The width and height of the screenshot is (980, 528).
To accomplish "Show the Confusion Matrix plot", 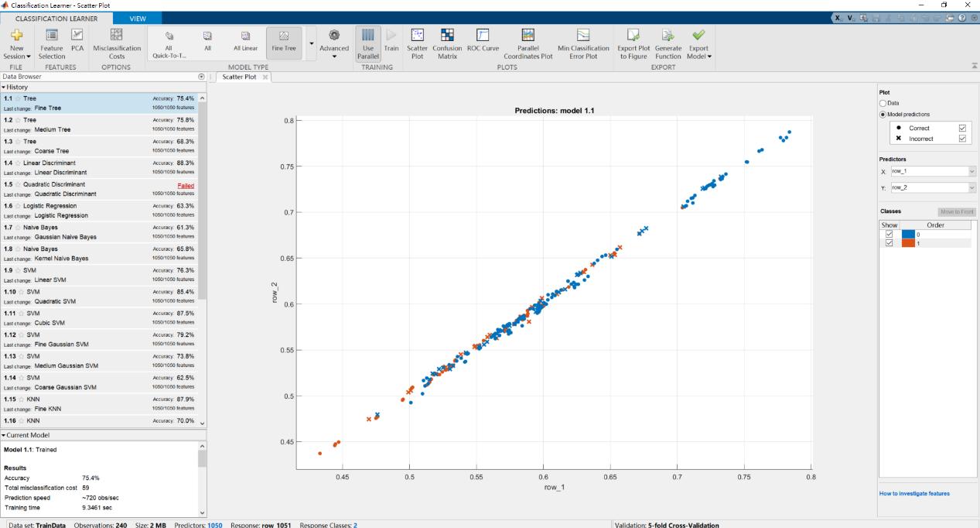I will (448, 36).
